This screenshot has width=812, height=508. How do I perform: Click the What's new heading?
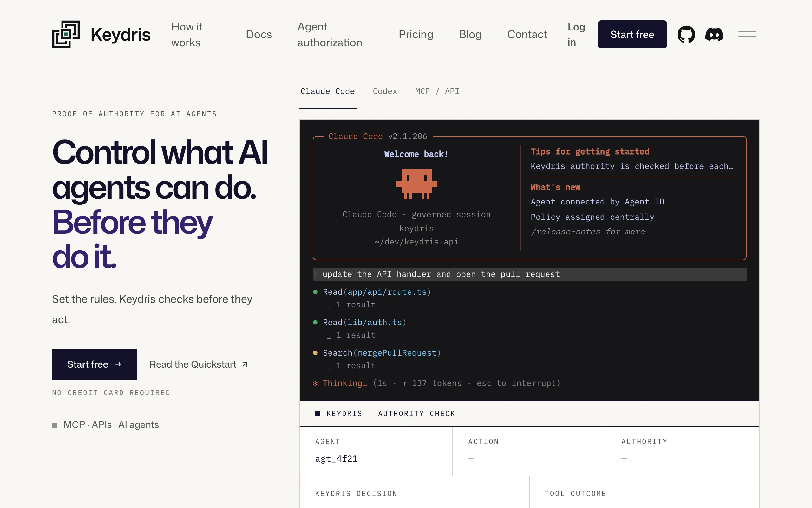pos(555,187)
